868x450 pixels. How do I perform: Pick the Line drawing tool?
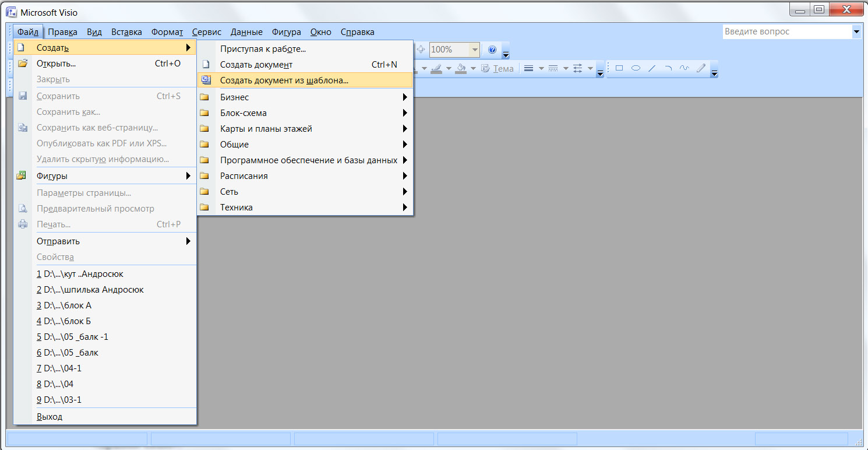pyautogui.click(x=652, y=68)
